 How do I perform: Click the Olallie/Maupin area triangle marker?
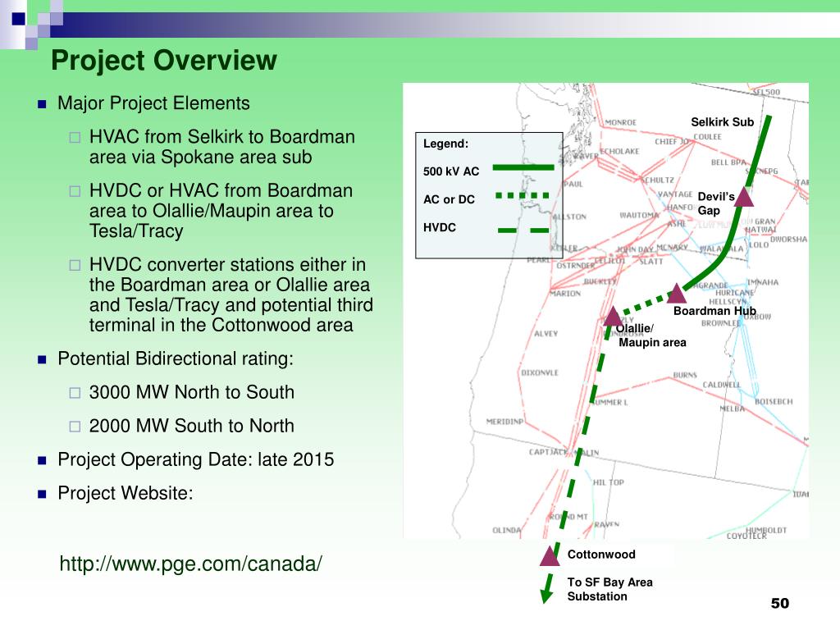click(613, 316)
